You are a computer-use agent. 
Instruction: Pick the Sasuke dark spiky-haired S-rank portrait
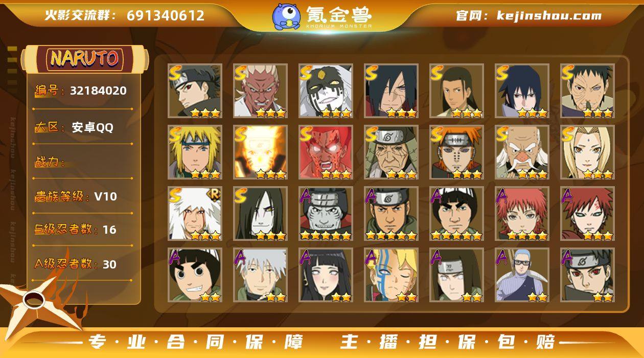(x=522, y=91)
